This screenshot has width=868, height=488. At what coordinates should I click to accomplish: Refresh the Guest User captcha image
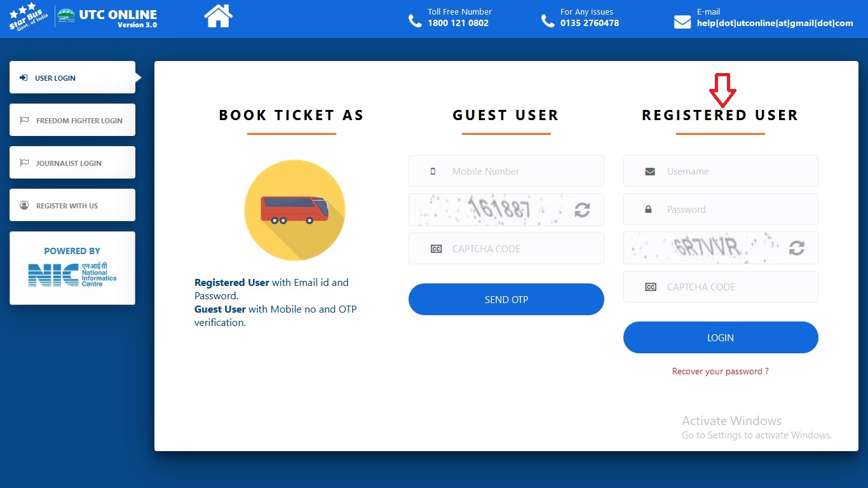(x=581, y=210)
